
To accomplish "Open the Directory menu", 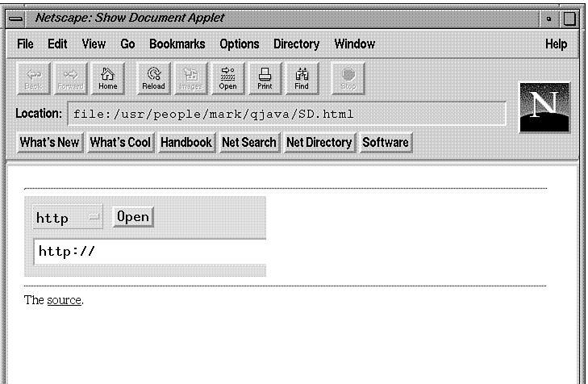I will pyautogui.click(x=296, y=44).
